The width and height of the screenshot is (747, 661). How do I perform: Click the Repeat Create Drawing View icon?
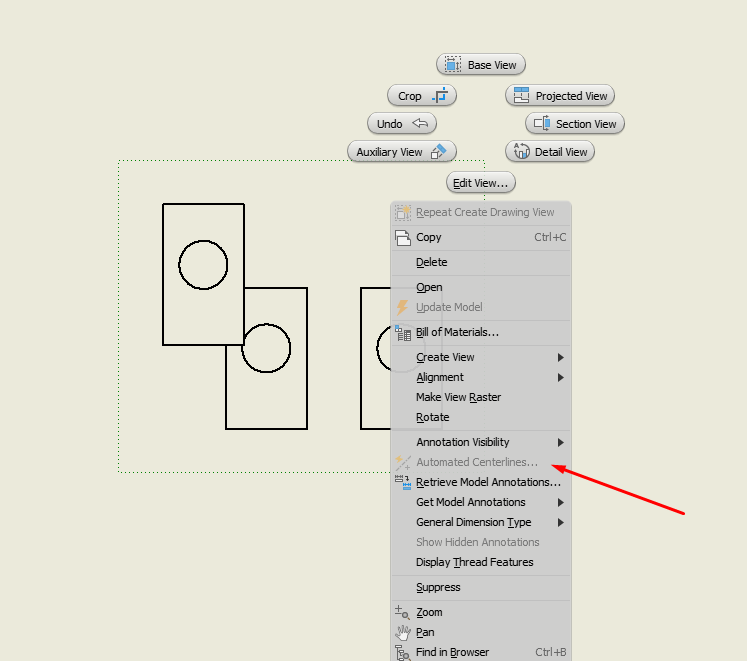[x=403, y=213]
